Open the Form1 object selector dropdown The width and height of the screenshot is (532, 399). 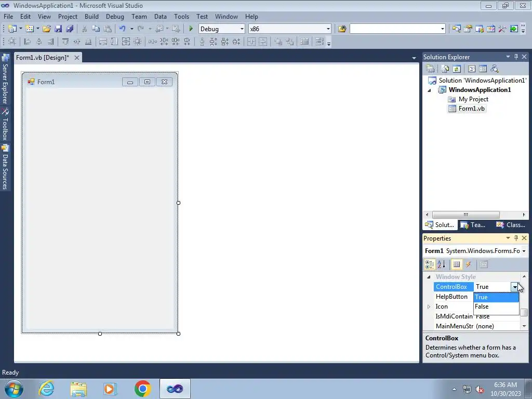click(524, 251)
